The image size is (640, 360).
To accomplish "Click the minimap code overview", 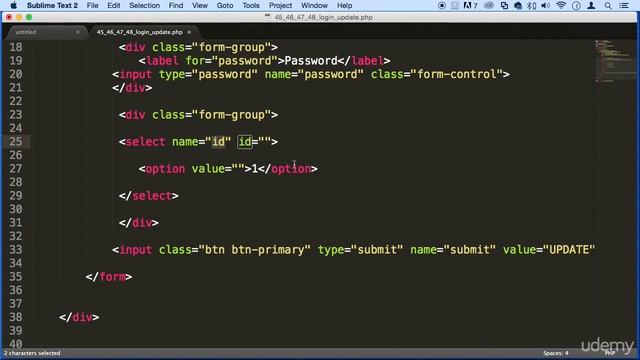I will [x=615, y=61].
